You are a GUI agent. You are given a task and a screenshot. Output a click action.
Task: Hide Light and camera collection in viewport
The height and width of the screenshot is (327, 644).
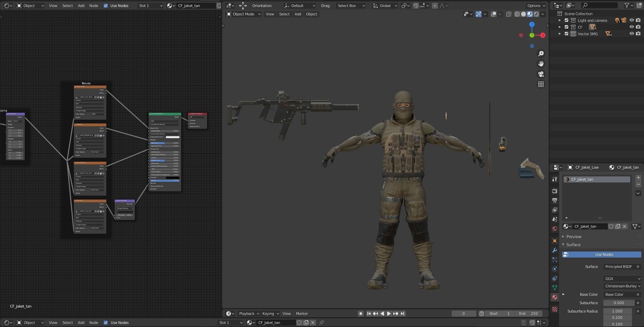coord(632,20)
